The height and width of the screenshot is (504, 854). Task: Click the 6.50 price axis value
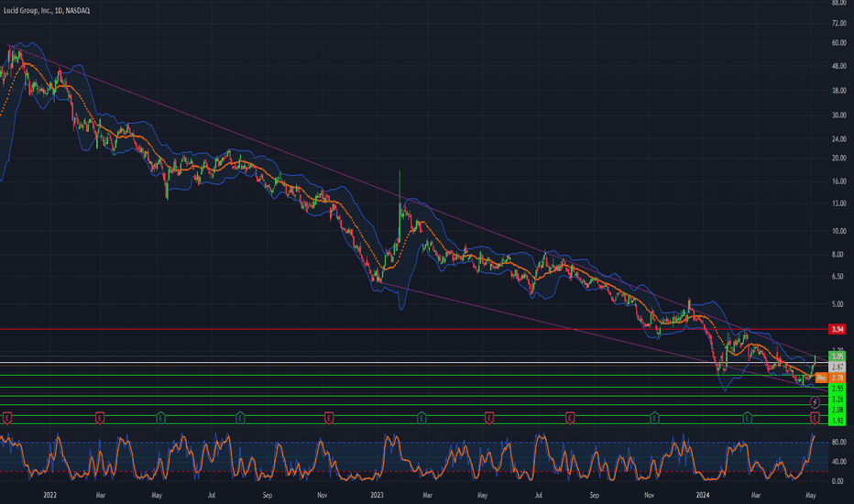[x=838, y=276]
